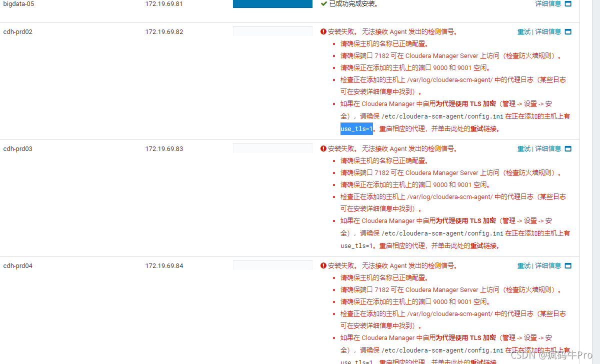The image size is (600, 364).
Task: Click highlighted use_tls=1 text in cdh-prd02
Action: click(356, 128)
